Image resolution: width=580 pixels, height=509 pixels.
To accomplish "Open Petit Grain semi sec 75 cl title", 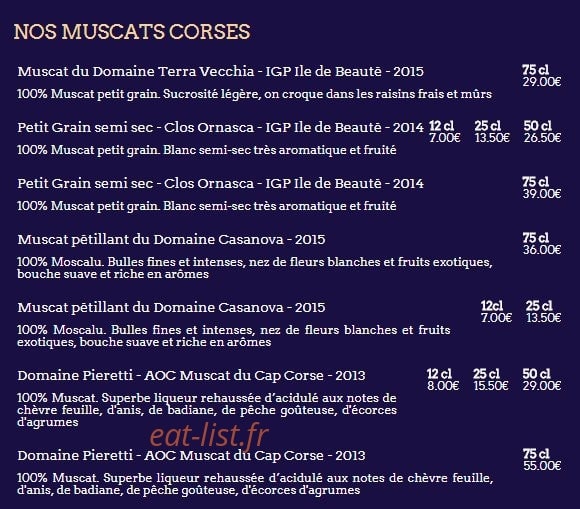I will coord(220,183).
